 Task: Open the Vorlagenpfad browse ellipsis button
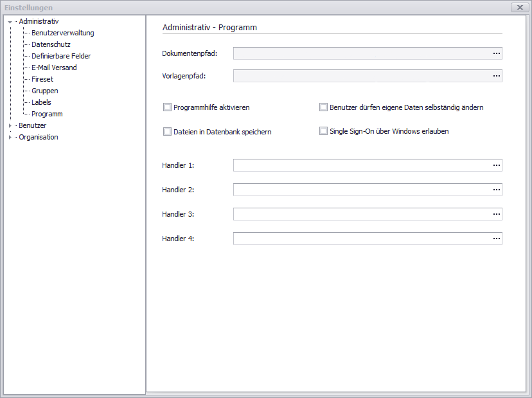pos(496,76)
